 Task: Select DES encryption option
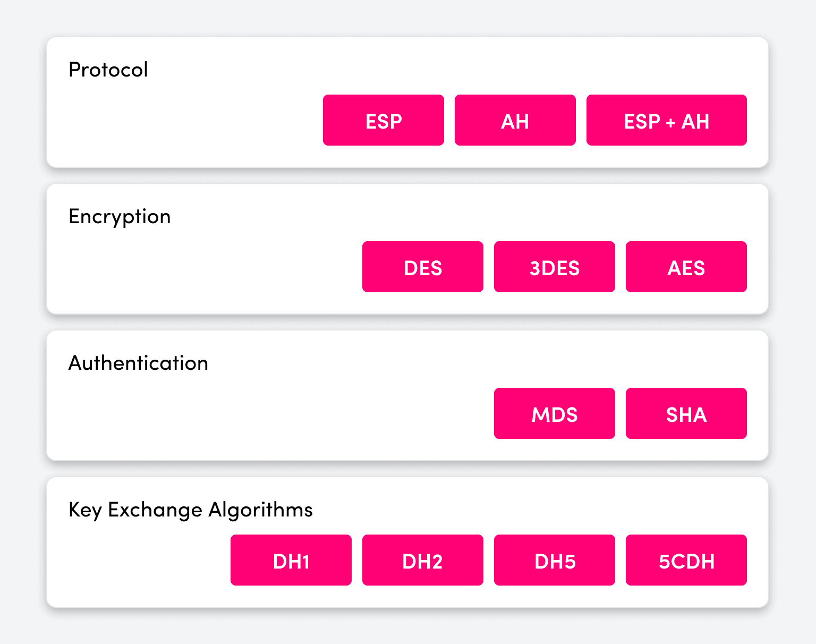click(x=422, y=267)
